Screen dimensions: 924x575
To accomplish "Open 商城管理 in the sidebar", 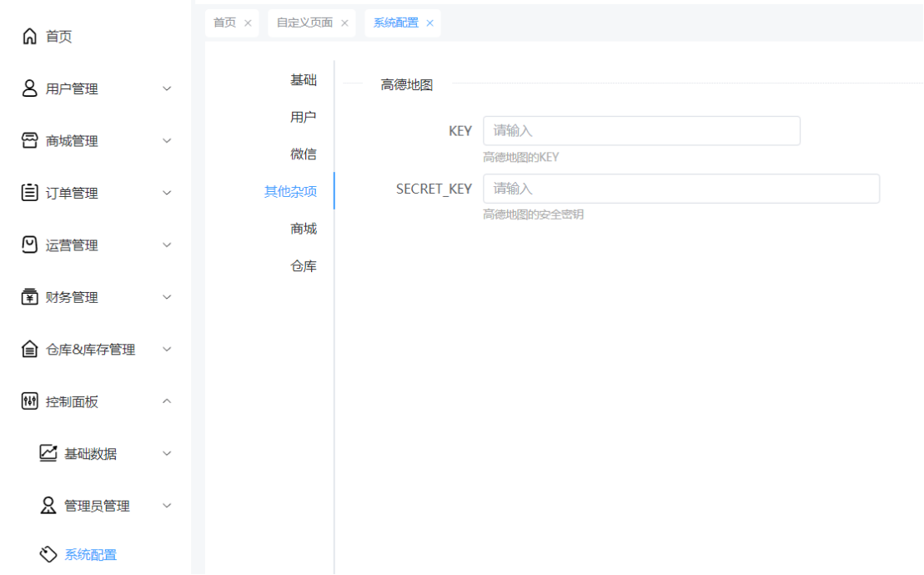I will (x=72, y=140).
